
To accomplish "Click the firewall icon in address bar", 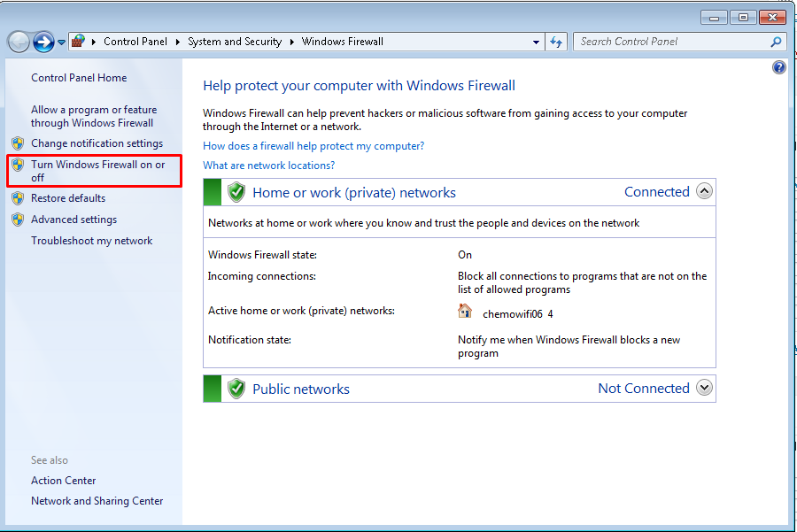I will [79, 42].
